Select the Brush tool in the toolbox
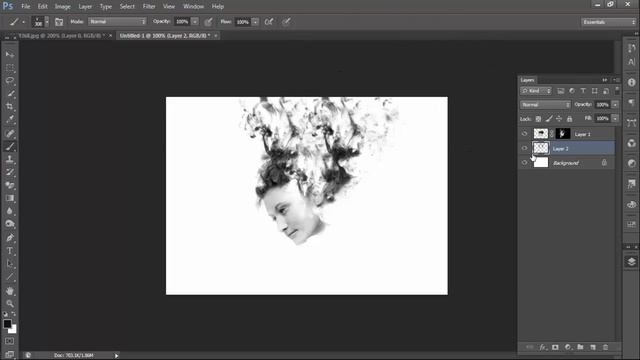The image size is (640, 360). point(10,147)
